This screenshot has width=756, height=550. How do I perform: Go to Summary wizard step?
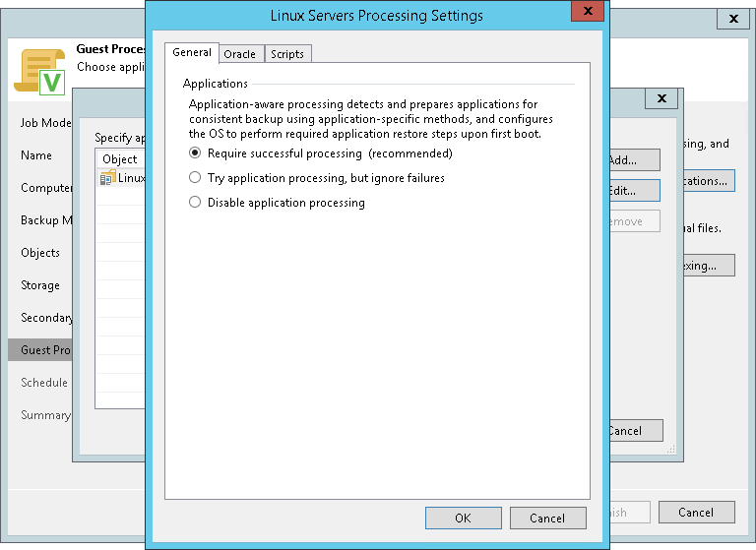[46, 415]
